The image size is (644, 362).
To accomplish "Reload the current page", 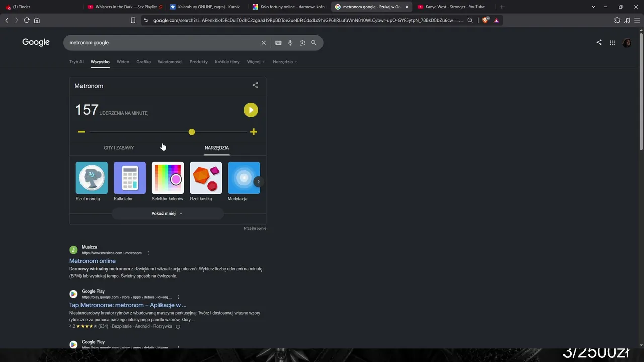I will coord(27,20).
